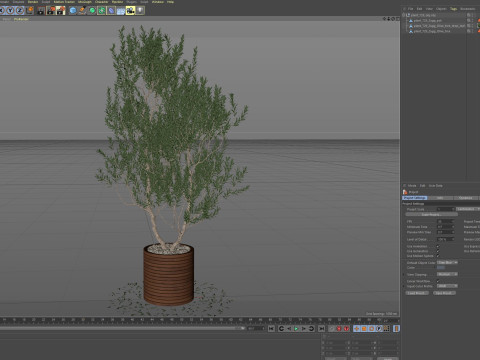Click the viewport rotate camera icon

(393, 19)
